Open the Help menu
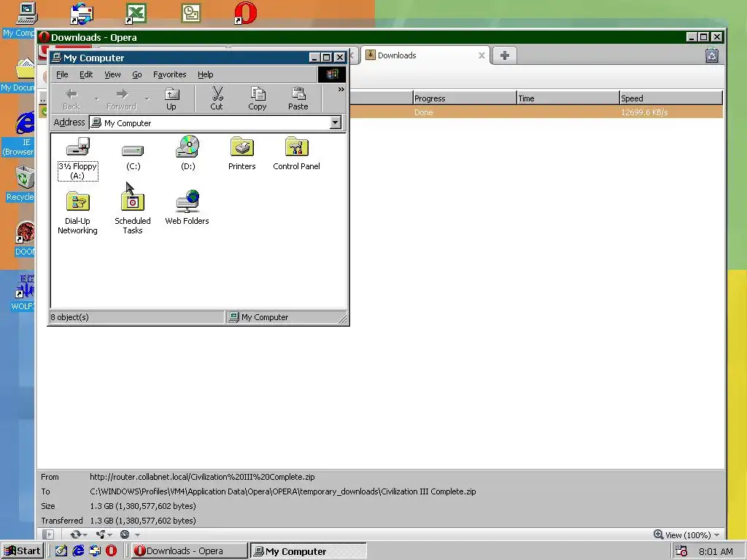The width and height of the screenshot is (747, 560). [205, 74]
